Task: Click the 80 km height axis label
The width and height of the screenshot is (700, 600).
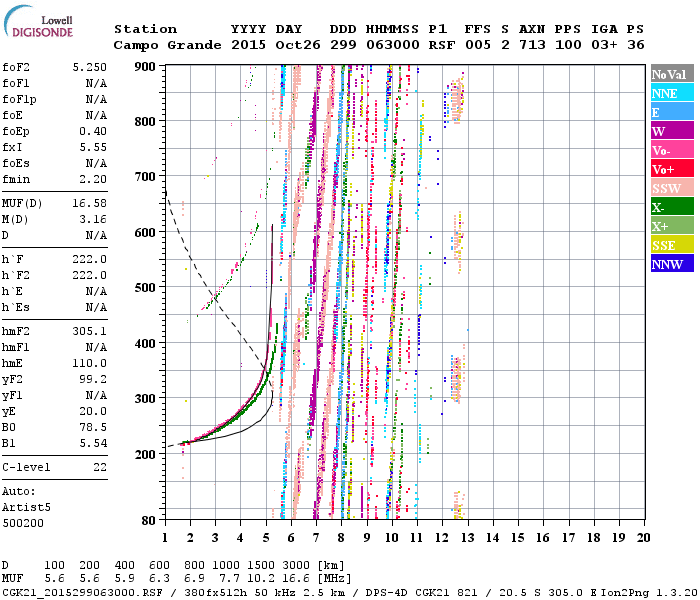Action: click(149, 521)
